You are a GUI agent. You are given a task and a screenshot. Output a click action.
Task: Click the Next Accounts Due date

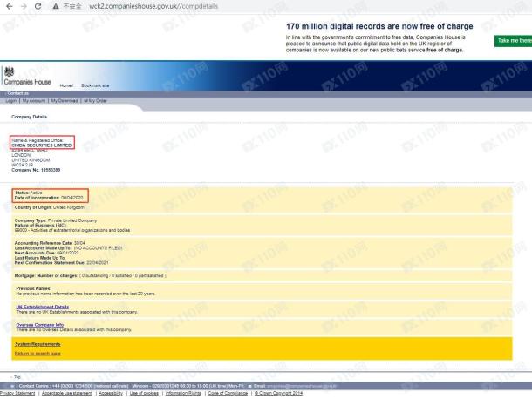coord(68,253)
